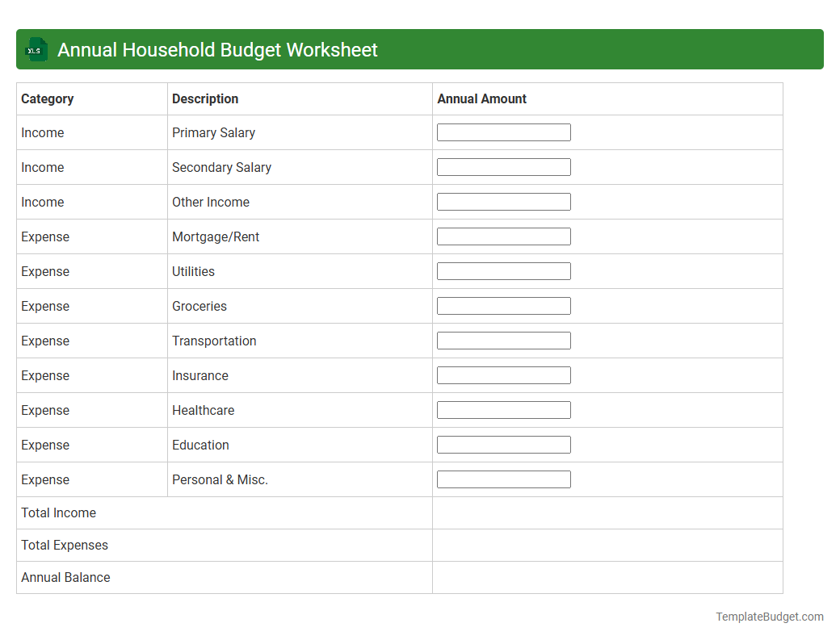Click the XLS file icon in header

[36, 49]
